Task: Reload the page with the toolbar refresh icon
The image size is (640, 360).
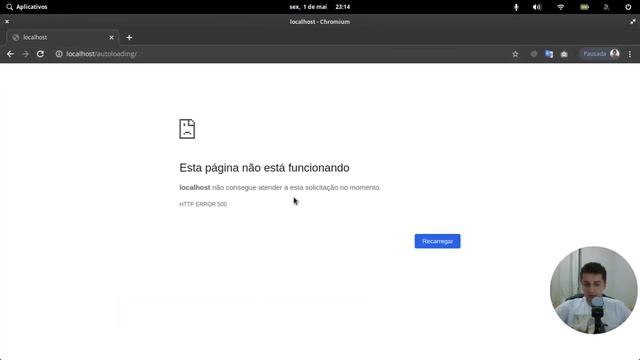Action: pos(40,54)
